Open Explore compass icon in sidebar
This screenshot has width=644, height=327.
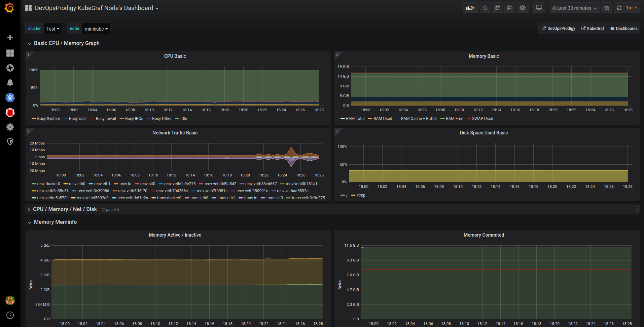click(x=10, y=68)
